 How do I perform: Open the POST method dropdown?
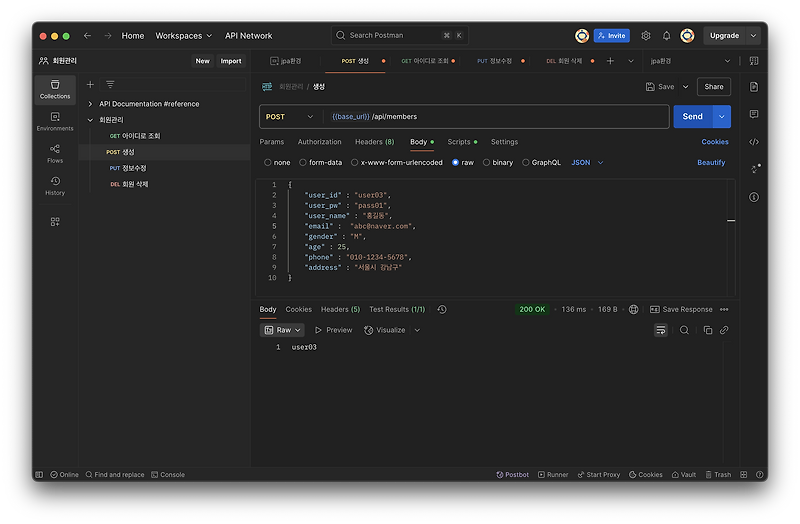coord(289,117)
